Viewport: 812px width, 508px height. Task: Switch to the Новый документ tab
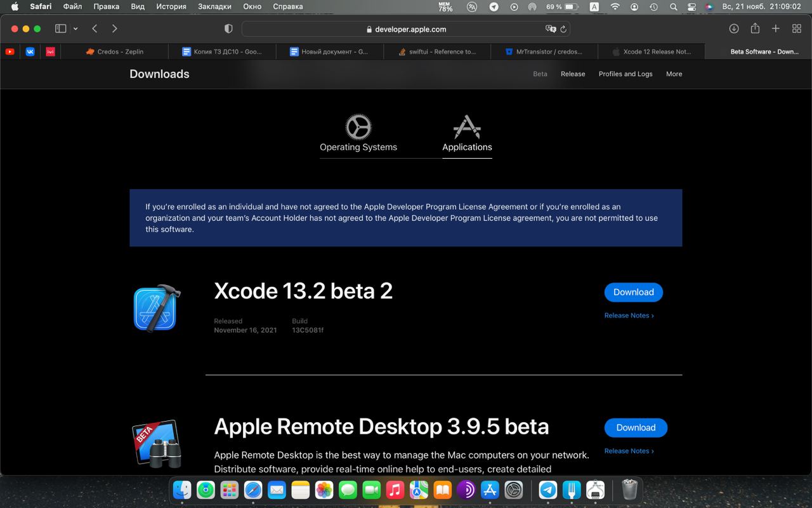click(329, 51)
